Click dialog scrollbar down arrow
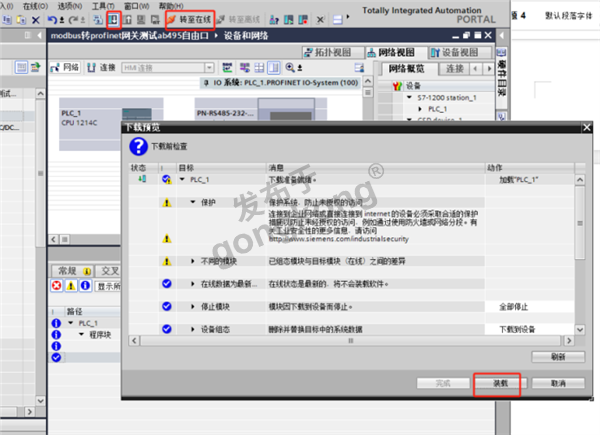Screen dimensions: 600x435 (580, 329)
